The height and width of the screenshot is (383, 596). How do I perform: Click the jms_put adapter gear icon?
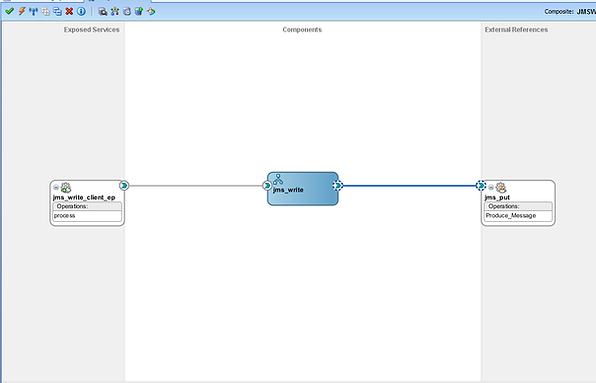tap(501, 187)
